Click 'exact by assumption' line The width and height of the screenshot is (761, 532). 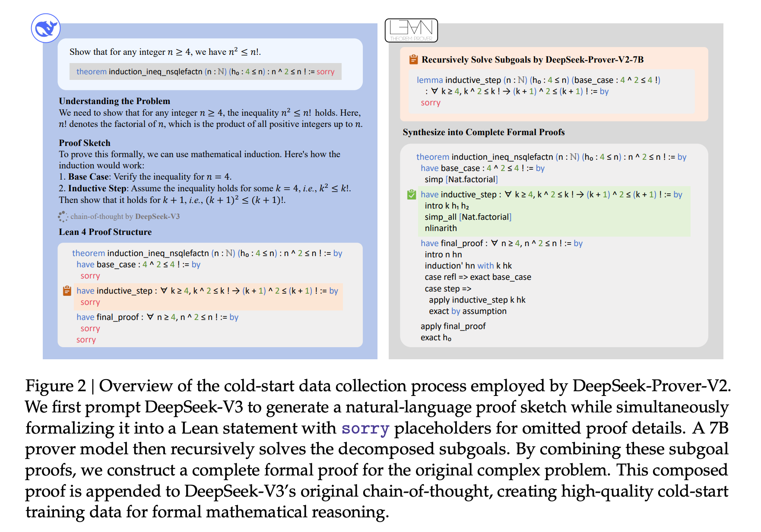468,311
